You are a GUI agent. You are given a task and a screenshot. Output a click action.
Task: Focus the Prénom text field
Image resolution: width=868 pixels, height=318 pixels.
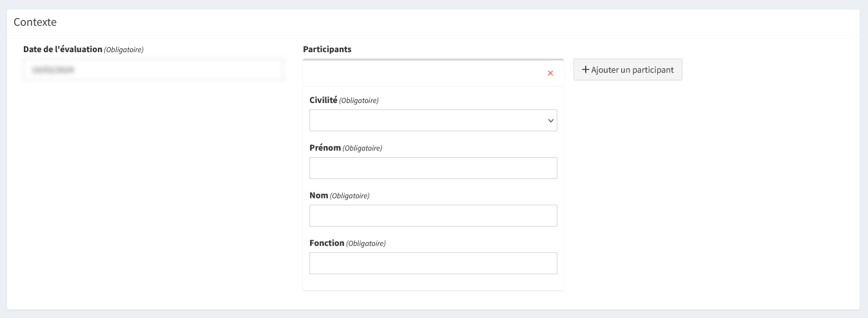click(433, 168)
